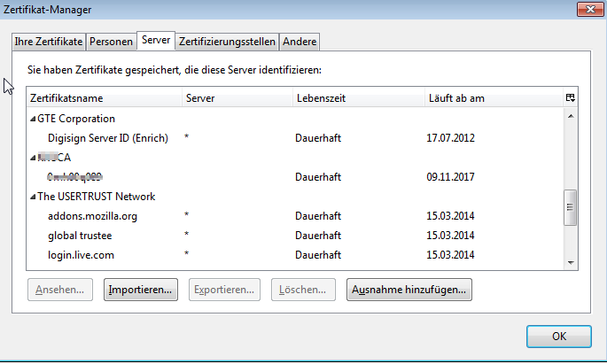Open the column picker icon
Image resolution: width=607 pixels, height=364 pixels.
(x=571, y=97)
